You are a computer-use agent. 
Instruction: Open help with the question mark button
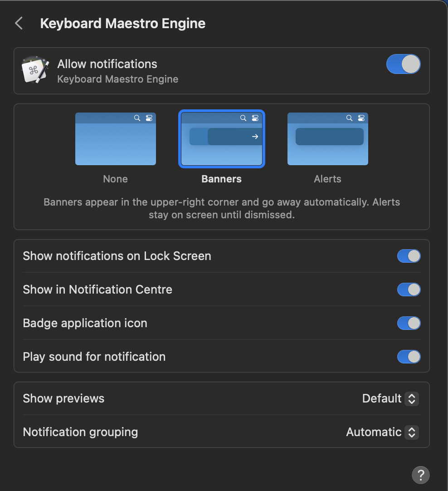click(x=420, y=475)
